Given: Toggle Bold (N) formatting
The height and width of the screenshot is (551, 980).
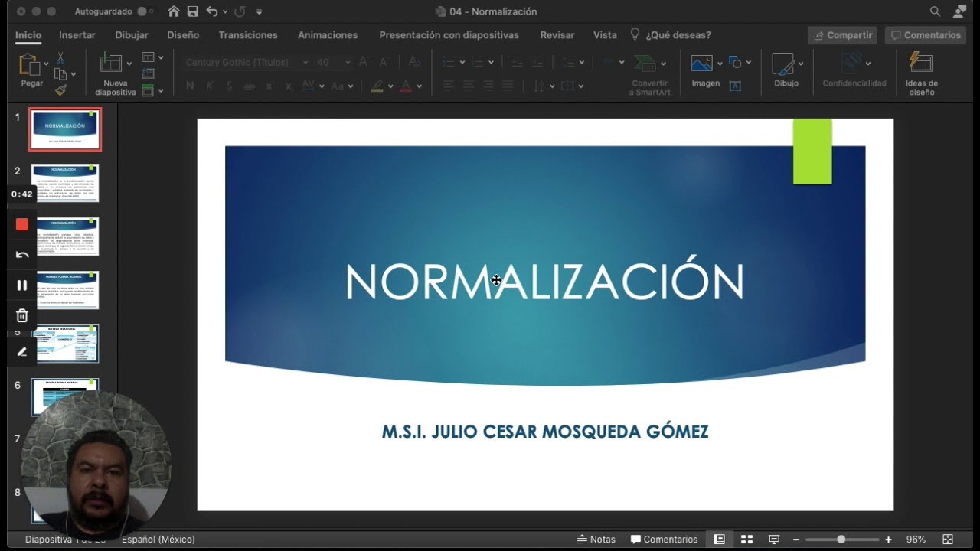Looking at the screenshot, I should point(190,86).
